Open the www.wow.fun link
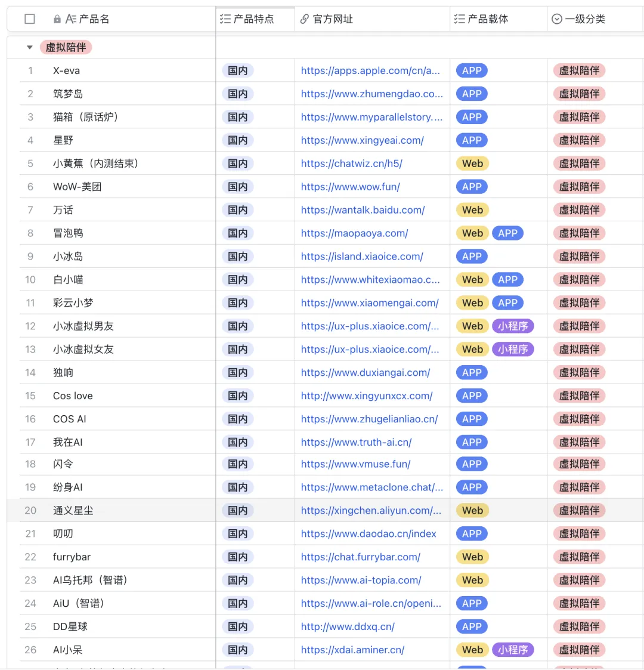The width and height of the screenshot is (644, 670). click(350, 187)
